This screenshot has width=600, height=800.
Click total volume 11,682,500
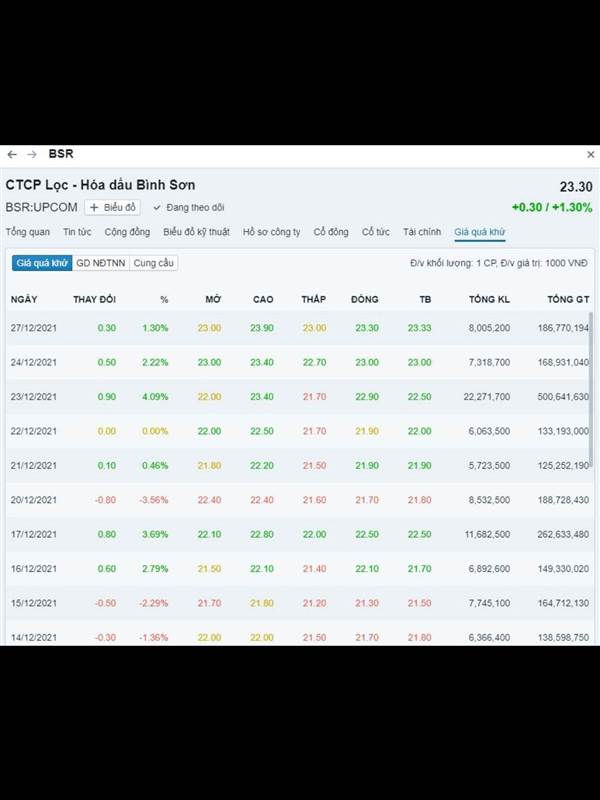[487, 534]
